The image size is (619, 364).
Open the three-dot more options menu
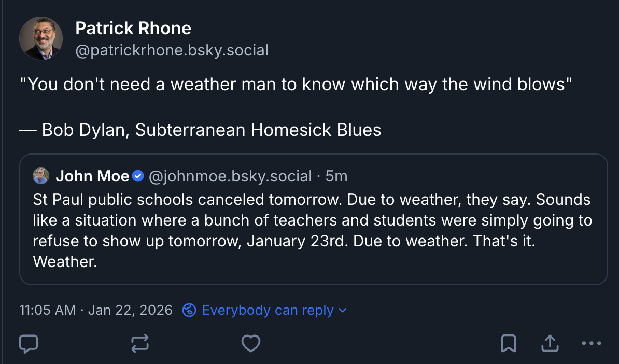591,343
